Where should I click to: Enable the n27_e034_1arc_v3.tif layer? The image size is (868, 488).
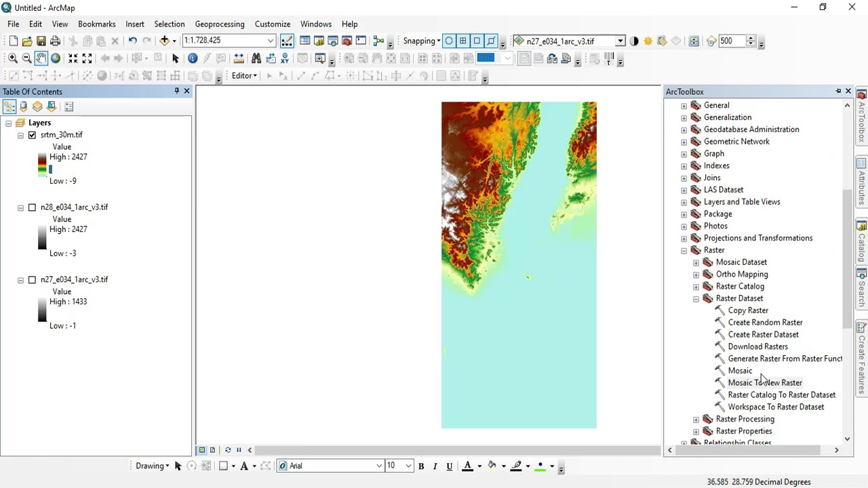click(32, 280)
